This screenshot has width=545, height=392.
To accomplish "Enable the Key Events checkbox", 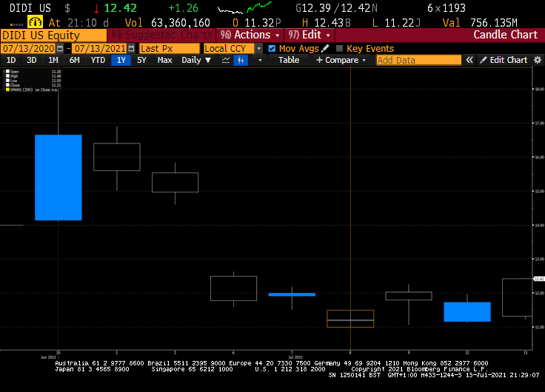I will 340,48.
